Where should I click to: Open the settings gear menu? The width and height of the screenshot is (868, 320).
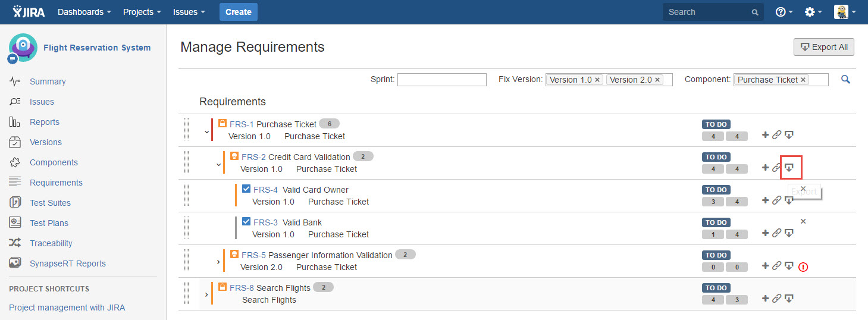[x=813, y=12]
